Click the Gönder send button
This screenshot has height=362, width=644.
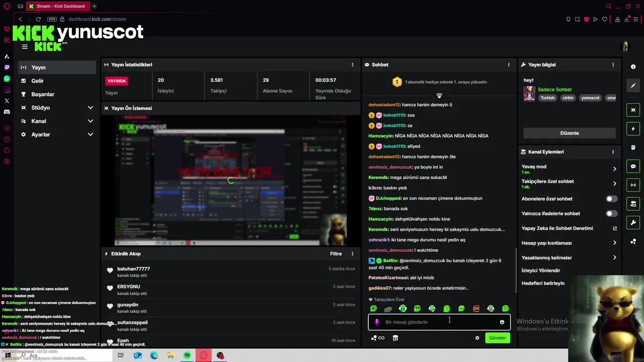pyautogui.click(x=498, y=338)
